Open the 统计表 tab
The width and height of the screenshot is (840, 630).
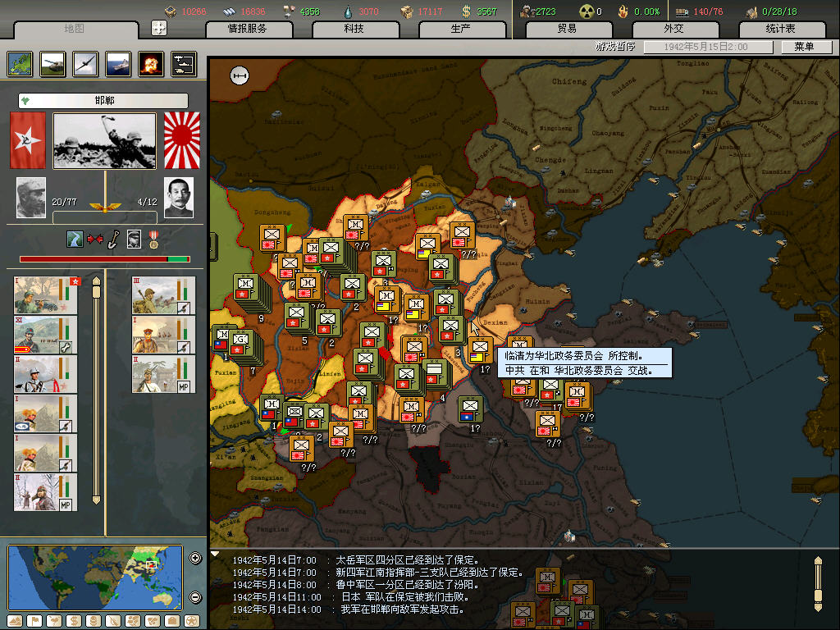pos(782,29)
